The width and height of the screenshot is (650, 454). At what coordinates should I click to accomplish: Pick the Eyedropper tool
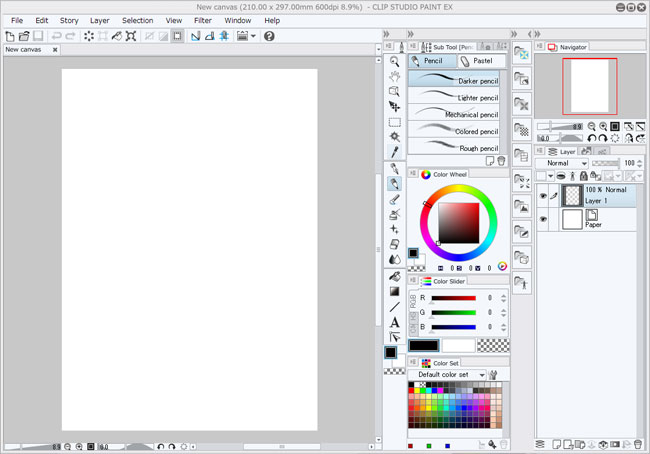(395, 152)
